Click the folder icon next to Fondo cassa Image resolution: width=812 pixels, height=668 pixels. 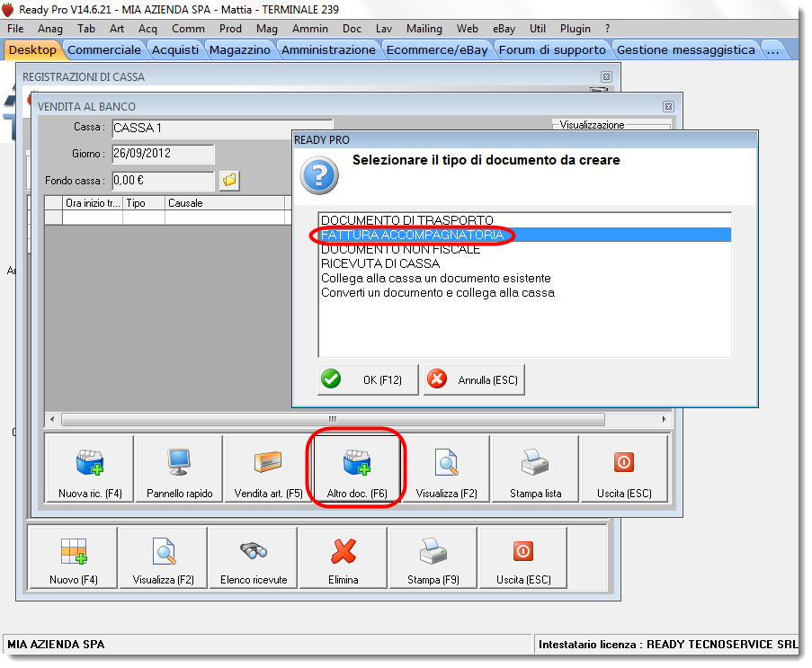point(229,180)
